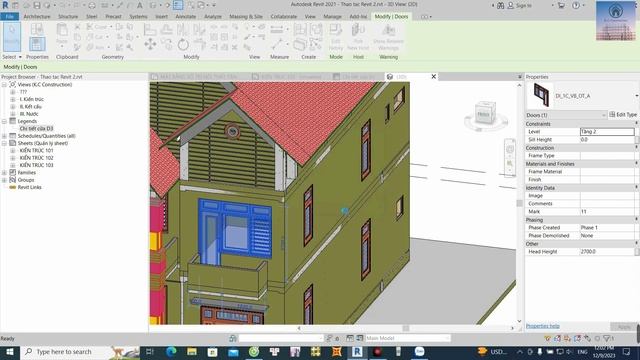This screenshot has width=640, height=360.
Task: Select the Revit Links tree item
Action: 29,187
